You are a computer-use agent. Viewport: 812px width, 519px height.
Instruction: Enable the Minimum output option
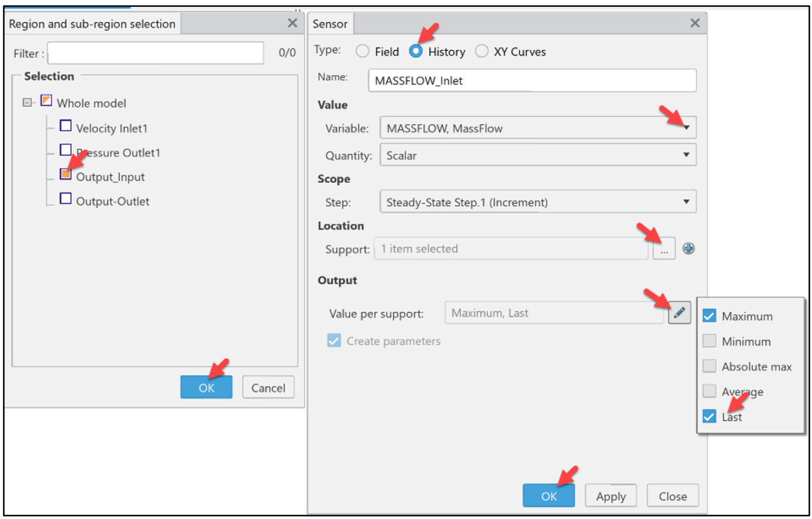point(709,341)
